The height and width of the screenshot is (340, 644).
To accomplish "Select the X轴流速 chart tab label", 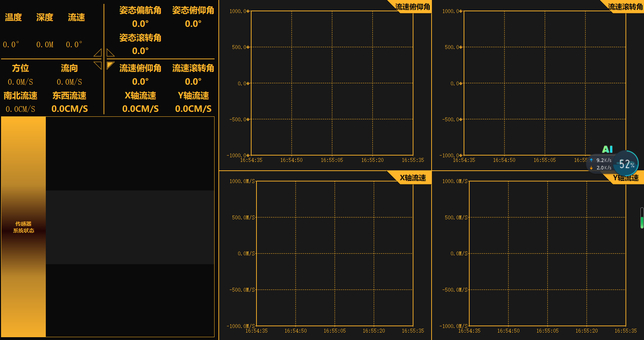I will point(413,178).
